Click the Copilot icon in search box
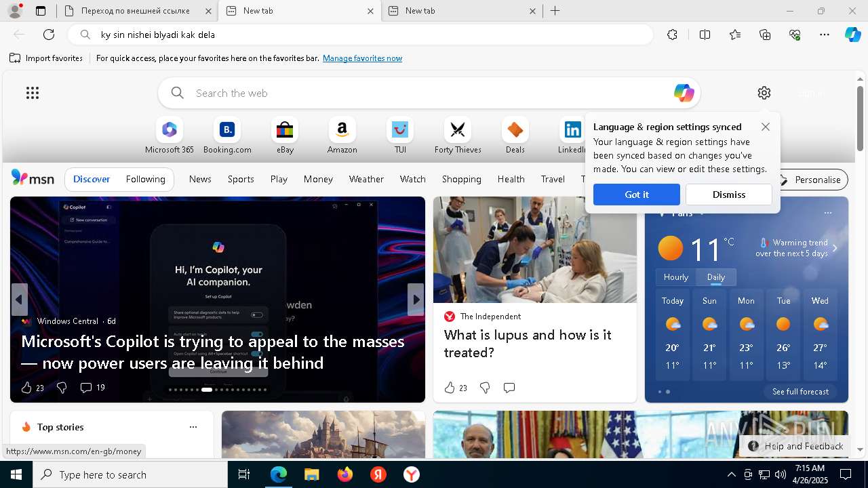868x488 pixels. pos(684,93)
